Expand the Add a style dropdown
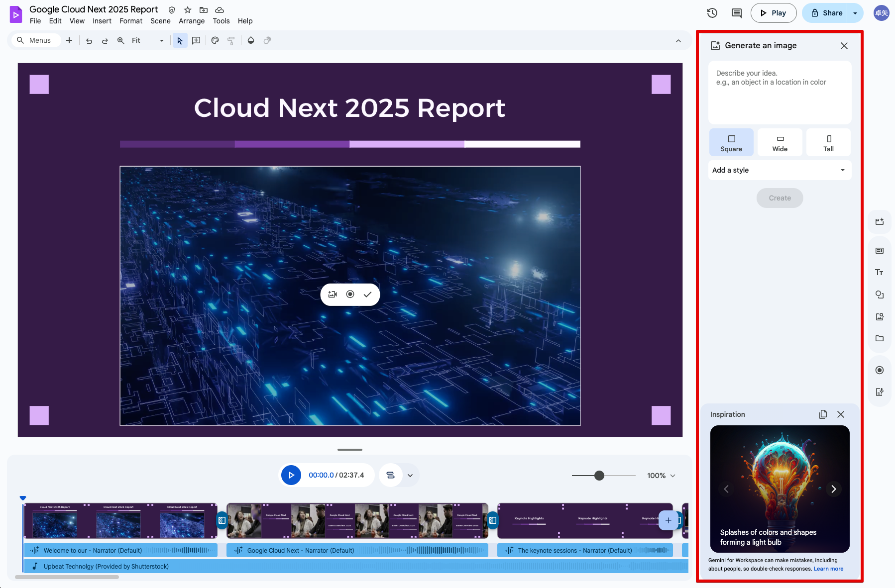 point(780,170)
